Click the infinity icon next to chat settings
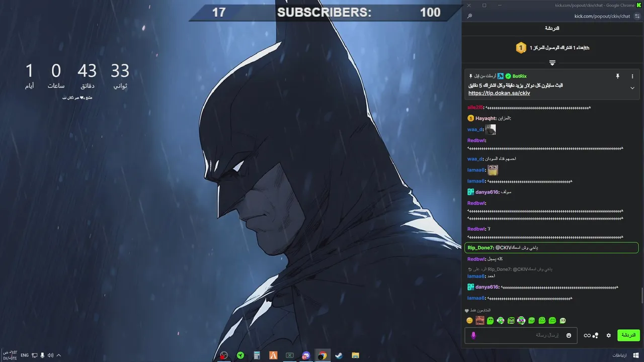This screenshot has height=362, width=644. click(587, 335)
